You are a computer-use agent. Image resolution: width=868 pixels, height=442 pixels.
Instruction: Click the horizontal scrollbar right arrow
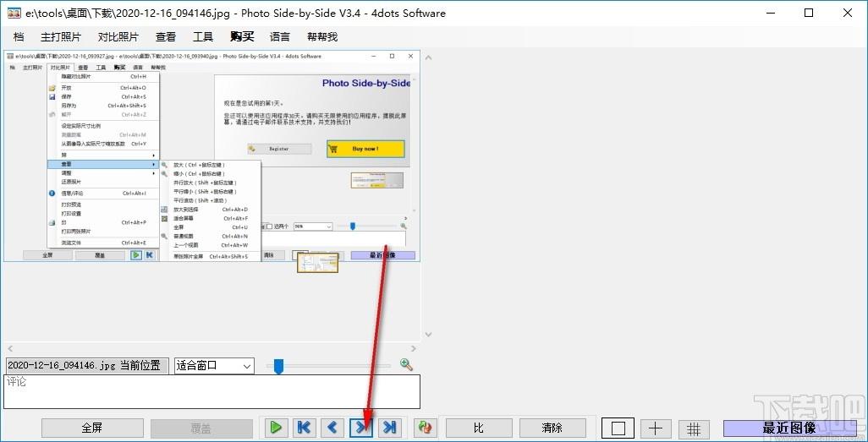[415, 348]
